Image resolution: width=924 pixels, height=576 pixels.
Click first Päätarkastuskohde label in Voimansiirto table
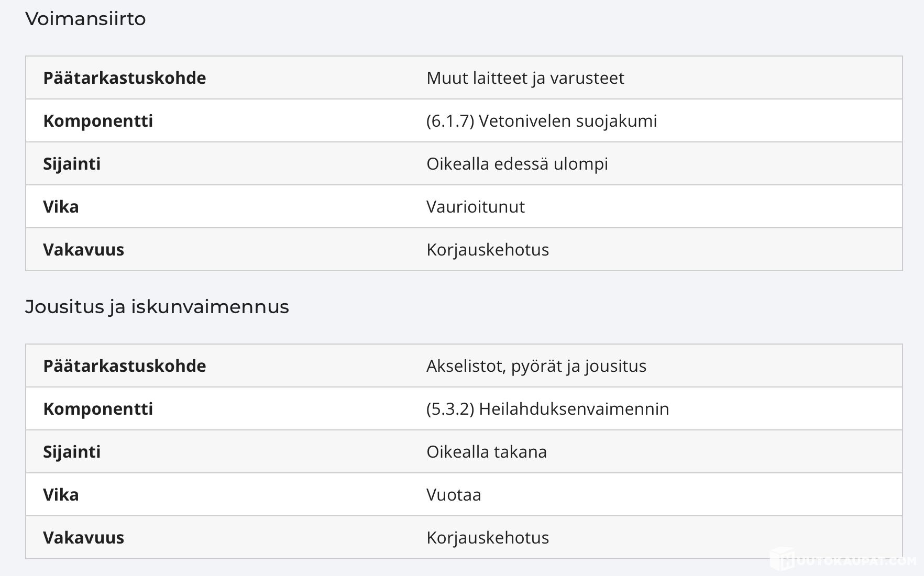125,78
